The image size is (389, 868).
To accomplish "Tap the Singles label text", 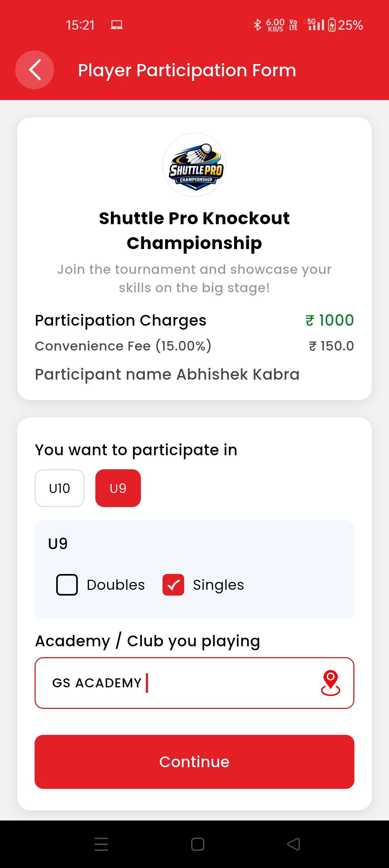I will click(x=218, y=585).
